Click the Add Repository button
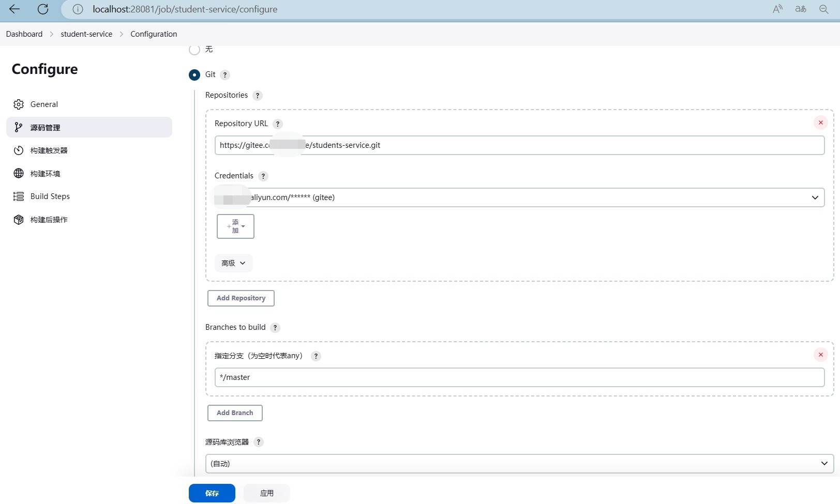 [241, 298]
